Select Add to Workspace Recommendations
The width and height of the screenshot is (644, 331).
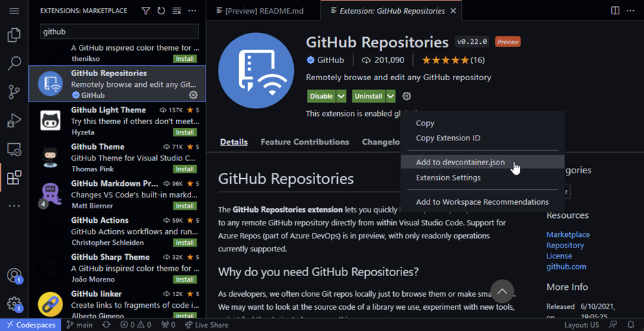(482, 202)
